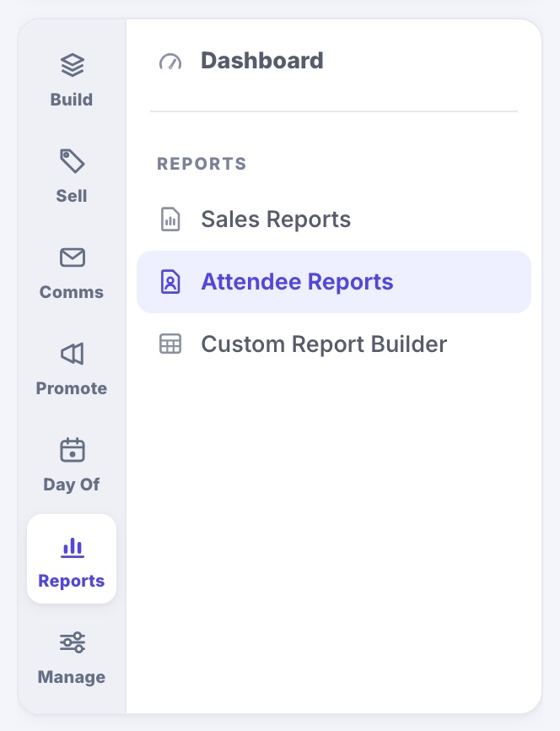Open Sales Reports
Screen dimensions: 560x731
click(276, 219)
